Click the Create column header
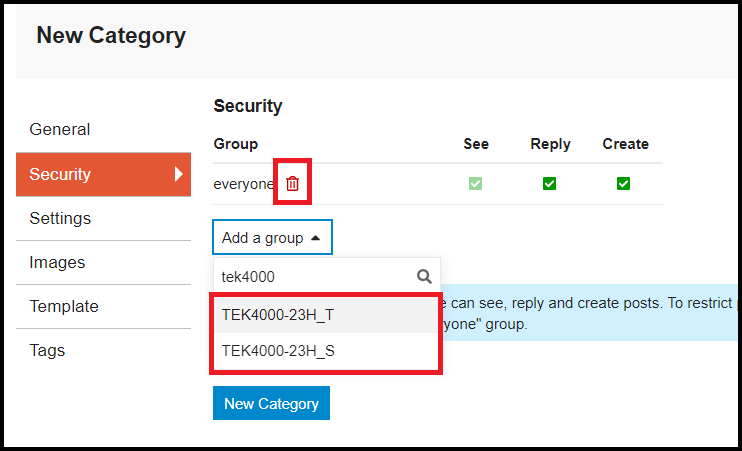Image resolution: width=742 pixels, height=451 pixels. (x=625, y=144)
